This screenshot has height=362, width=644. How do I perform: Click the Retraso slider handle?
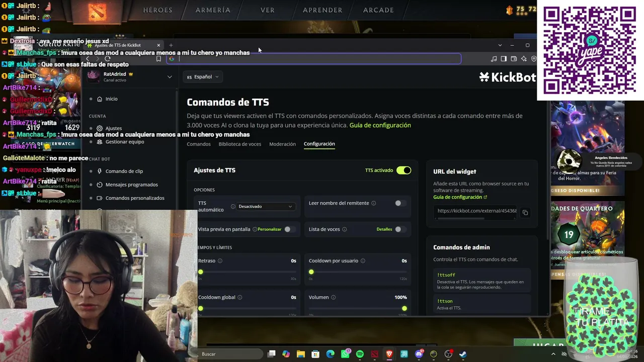point(201,272)
